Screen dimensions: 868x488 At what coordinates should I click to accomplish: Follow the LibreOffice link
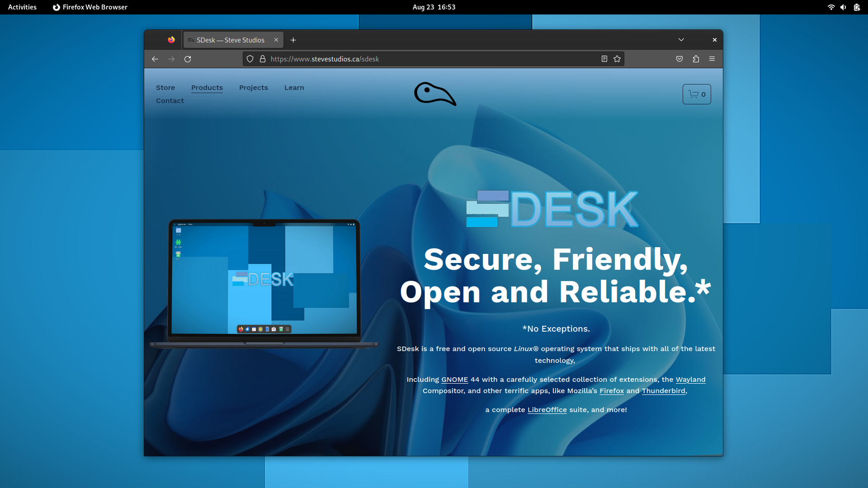click(547, 410)
